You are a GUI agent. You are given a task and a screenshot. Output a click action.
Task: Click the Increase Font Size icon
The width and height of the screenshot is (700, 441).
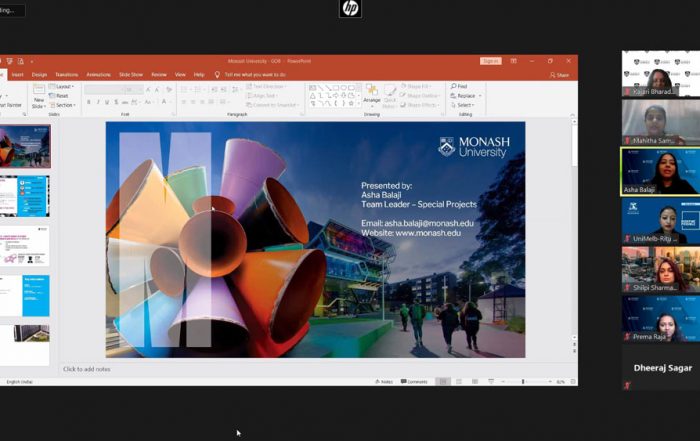click(148, 90)
